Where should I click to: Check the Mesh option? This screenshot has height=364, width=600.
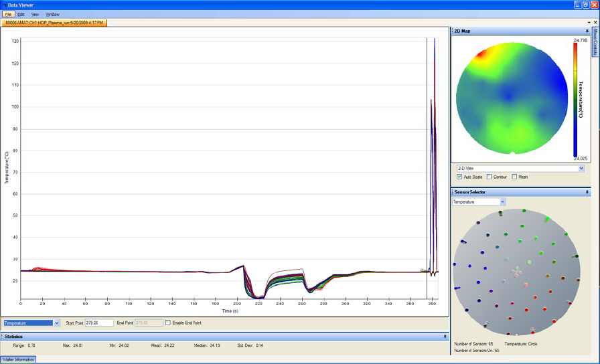pyautogui.click(x=514, y=177)
